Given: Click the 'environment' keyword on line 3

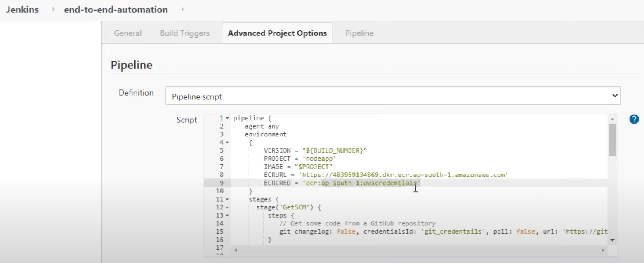Looking at the screenshot, I should click(x=266, y=134).
